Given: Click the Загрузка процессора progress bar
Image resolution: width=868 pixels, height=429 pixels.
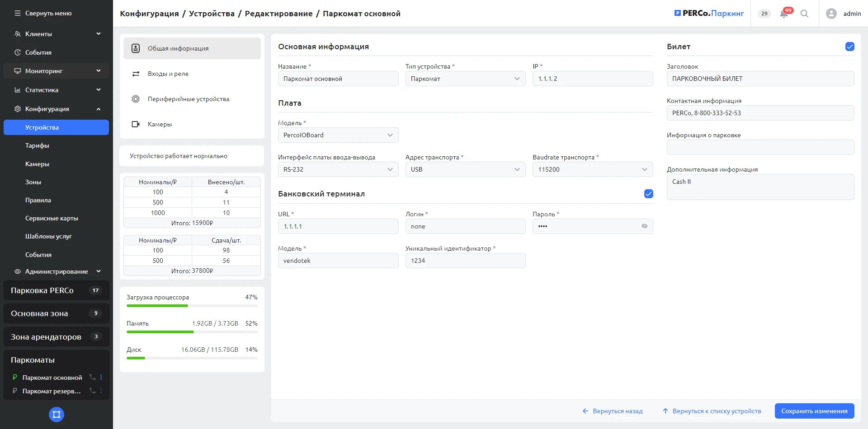Looking at the screenshot, I should click(x=192, y=306).
